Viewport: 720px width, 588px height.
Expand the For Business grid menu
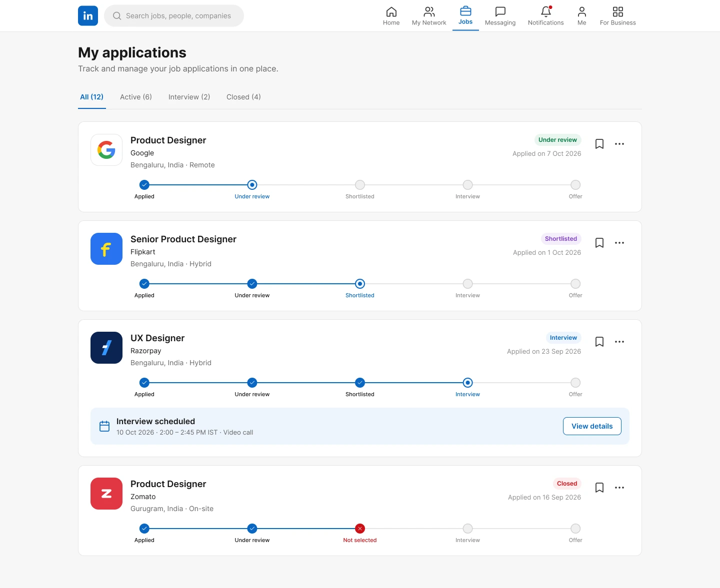(617, 16)
